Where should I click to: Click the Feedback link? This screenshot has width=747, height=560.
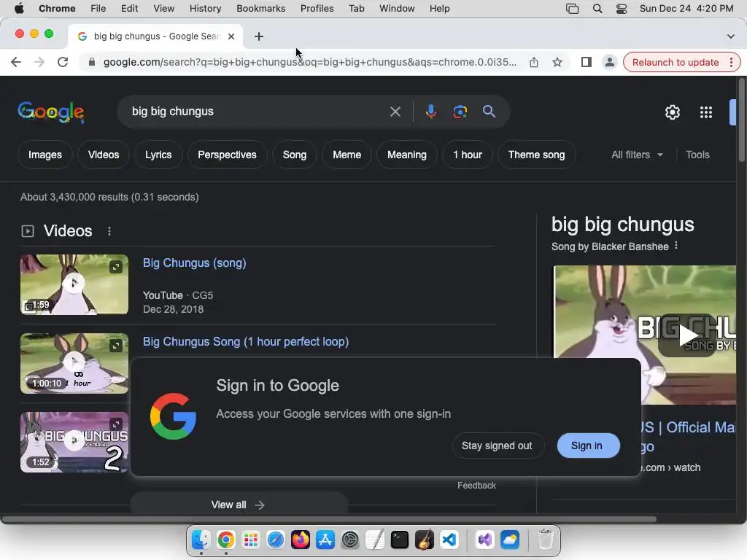476,485
